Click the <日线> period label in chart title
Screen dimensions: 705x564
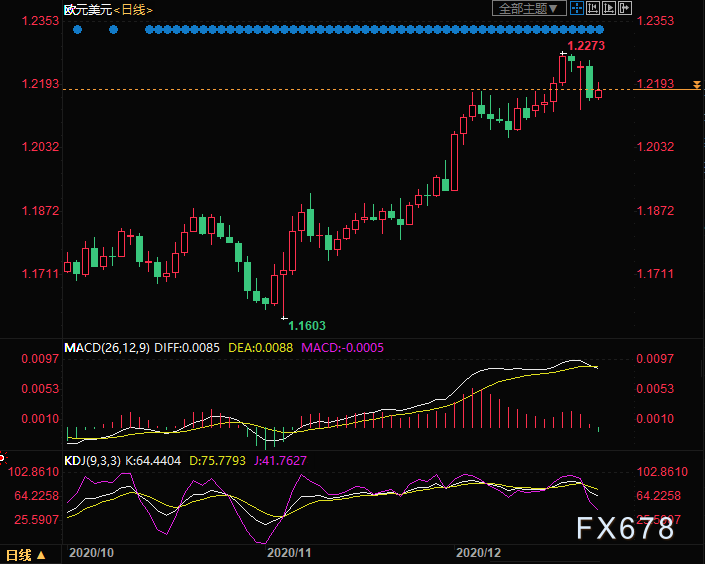point(132,9)
